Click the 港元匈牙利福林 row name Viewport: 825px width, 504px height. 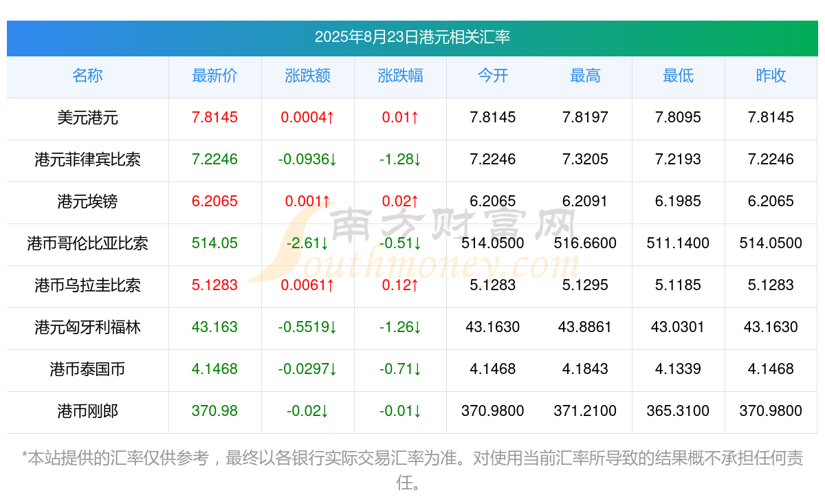pos(87,327)
